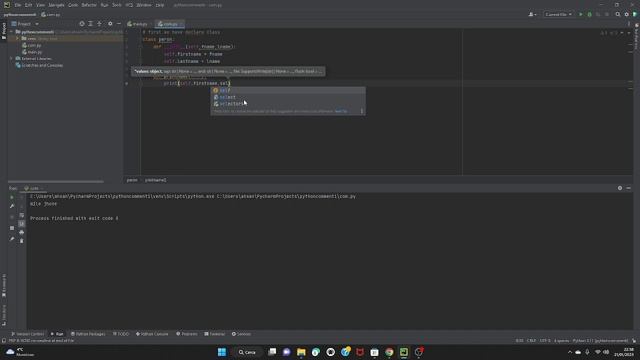Image resolution: width=640 pixels, height=360 pixels.
Task: Click the Next Tip link in completion popup
Action: click(x=341, y=111)
